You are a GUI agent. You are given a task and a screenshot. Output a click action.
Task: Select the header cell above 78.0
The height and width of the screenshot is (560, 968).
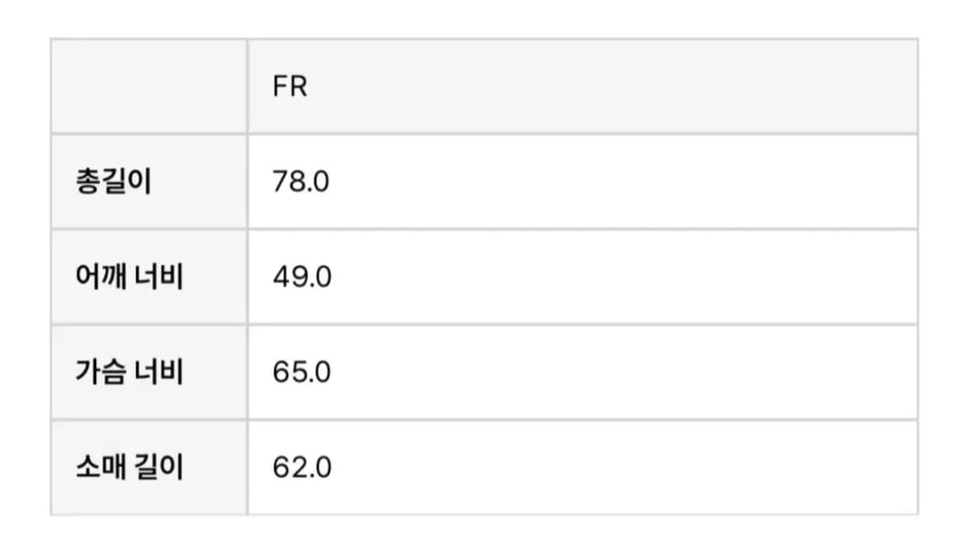coord(289,87)
